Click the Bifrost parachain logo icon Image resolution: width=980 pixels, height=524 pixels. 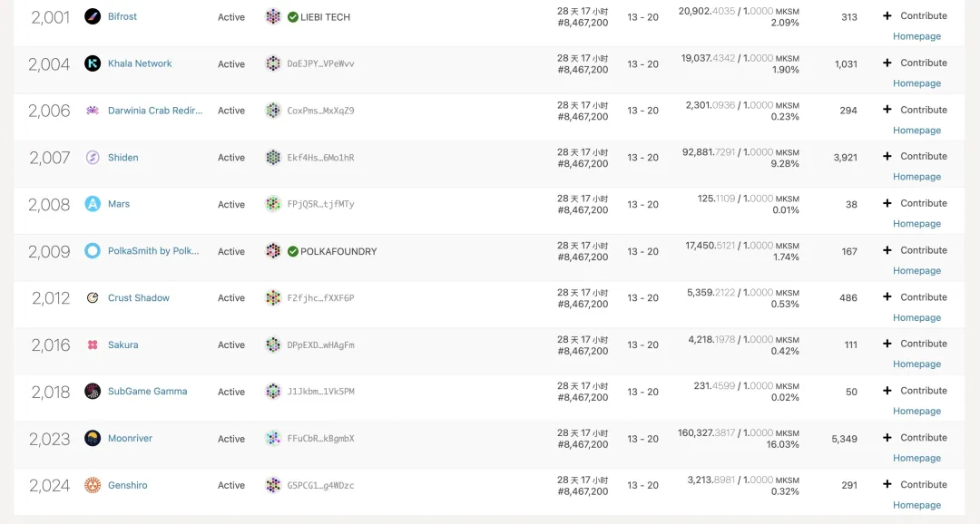pos(93,16)
